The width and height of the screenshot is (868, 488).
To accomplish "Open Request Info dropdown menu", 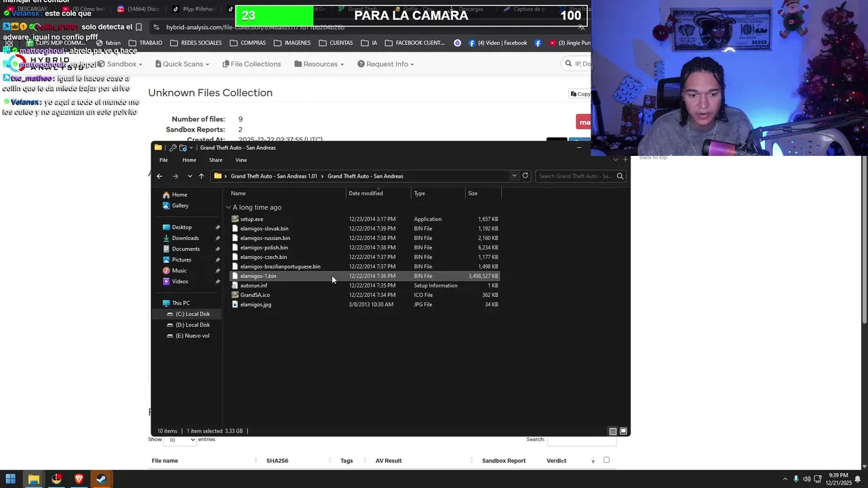I will pyautogui.click(x=385, y=64).
